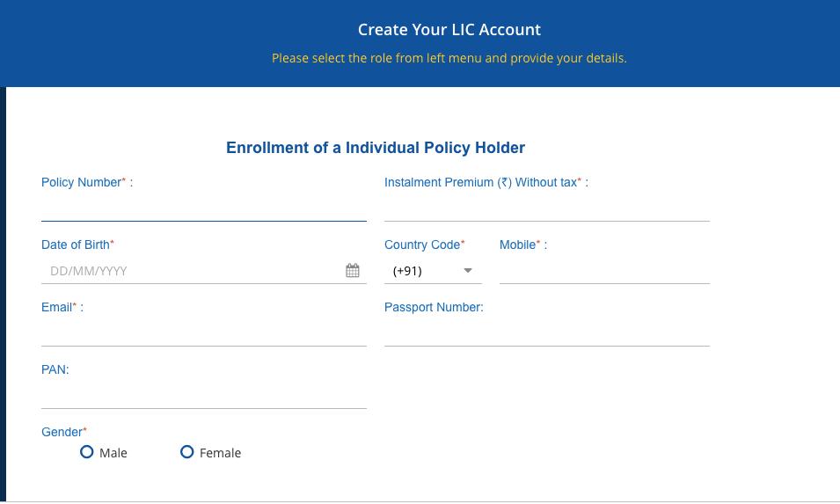Click the Email input field
840x504 pixels.
(204, 333)
